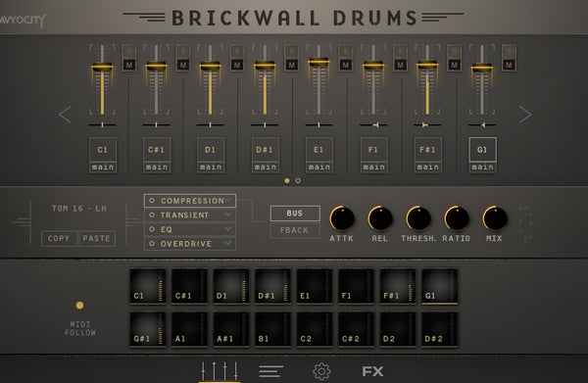
Task: Mute the D#1 channel
Action: (x=291, y=65)
